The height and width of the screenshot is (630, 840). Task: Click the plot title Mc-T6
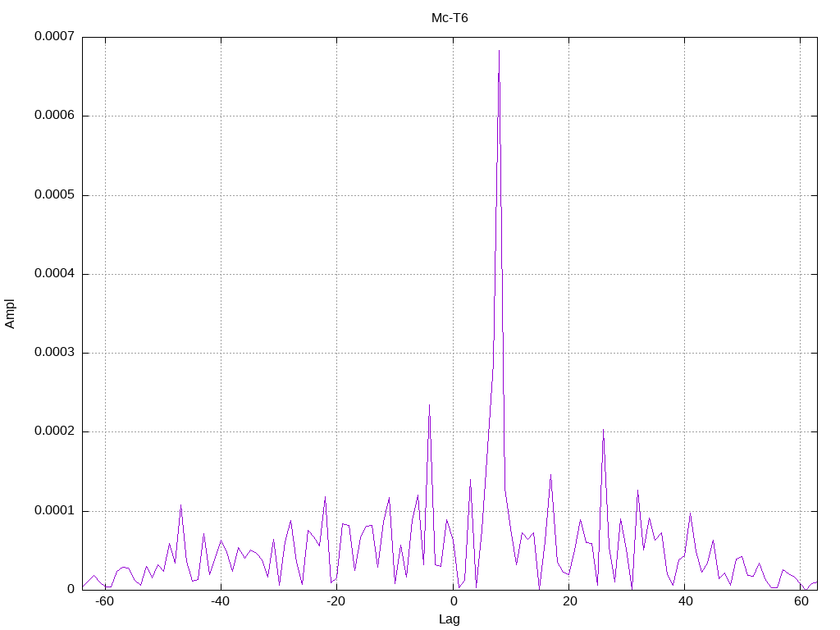(x=450, y=18)
